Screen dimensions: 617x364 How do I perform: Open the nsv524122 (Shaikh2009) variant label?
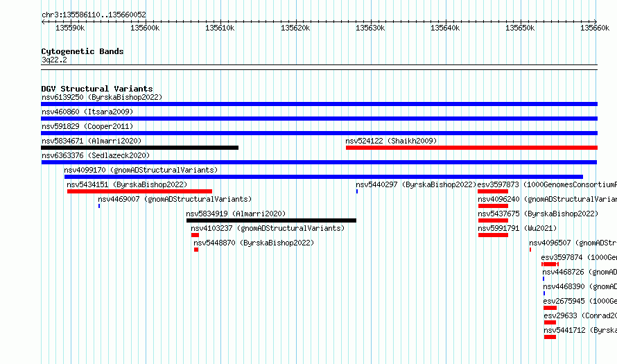click(391, 141)
